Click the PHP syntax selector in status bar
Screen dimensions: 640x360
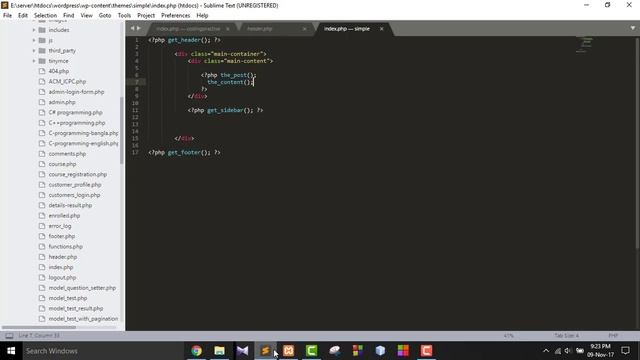click(x=613, y=336)
